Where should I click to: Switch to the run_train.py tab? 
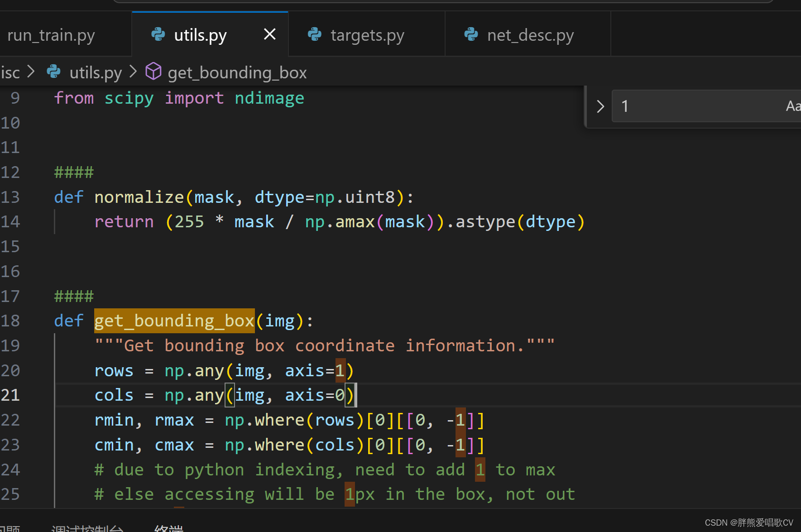[x=51, y=35]
